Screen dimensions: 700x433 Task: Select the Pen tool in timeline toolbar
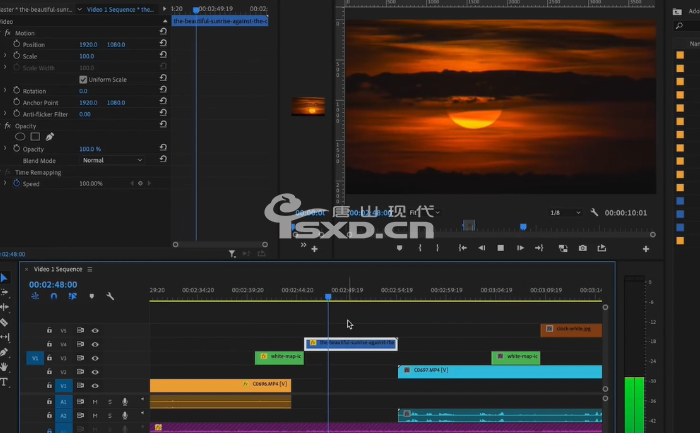4,352
